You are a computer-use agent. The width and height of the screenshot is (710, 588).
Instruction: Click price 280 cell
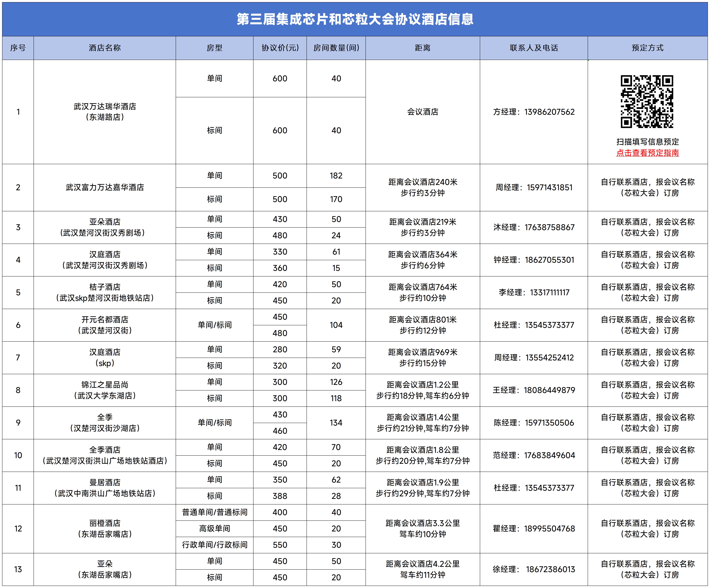280,350
